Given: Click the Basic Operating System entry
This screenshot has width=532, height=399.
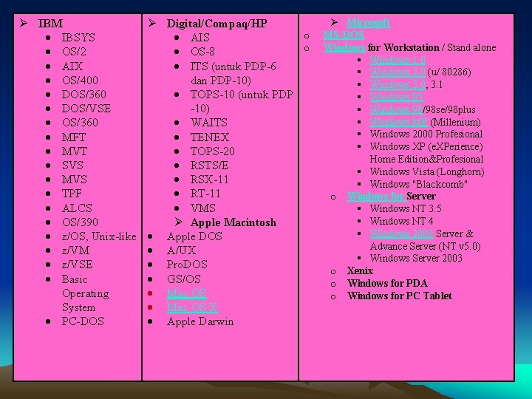Looking at the screenshot, I should tap(86, 293).
